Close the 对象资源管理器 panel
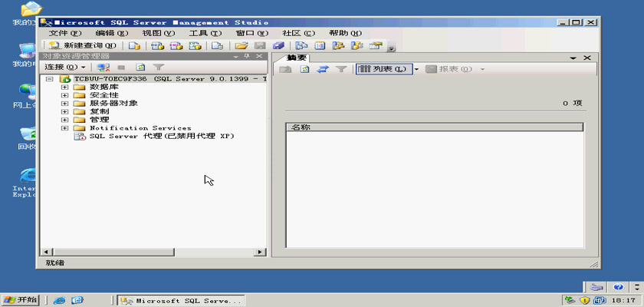The height and width of the screenshot is (307, 644). 259,56
